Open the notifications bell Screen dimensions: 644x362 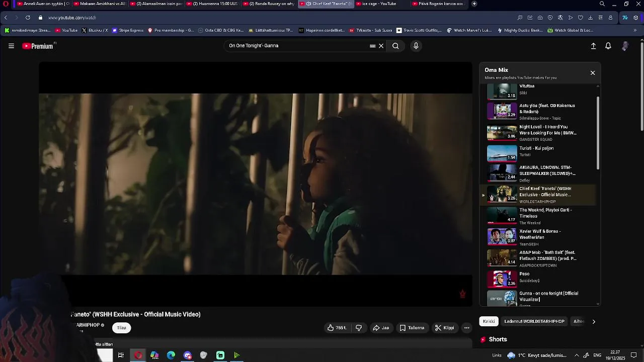[608, 46]
